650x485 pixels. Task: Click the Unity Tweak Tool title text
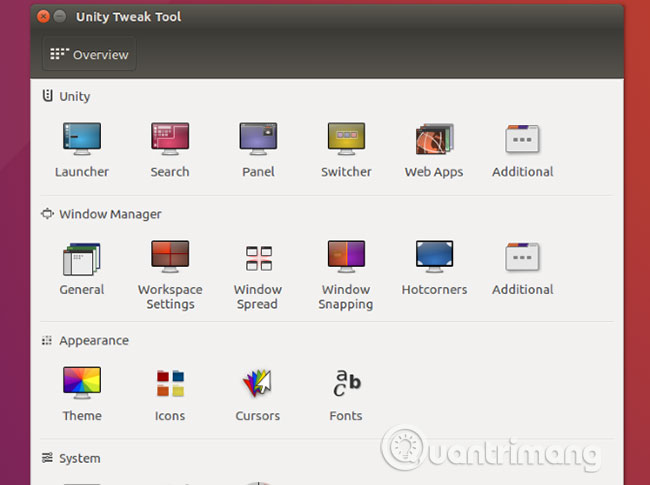point(129,17)
